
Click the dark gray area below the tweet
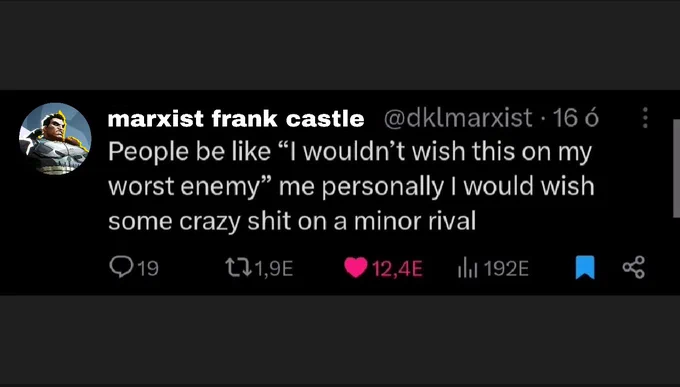pyautogui.click(x=340, y=341)
